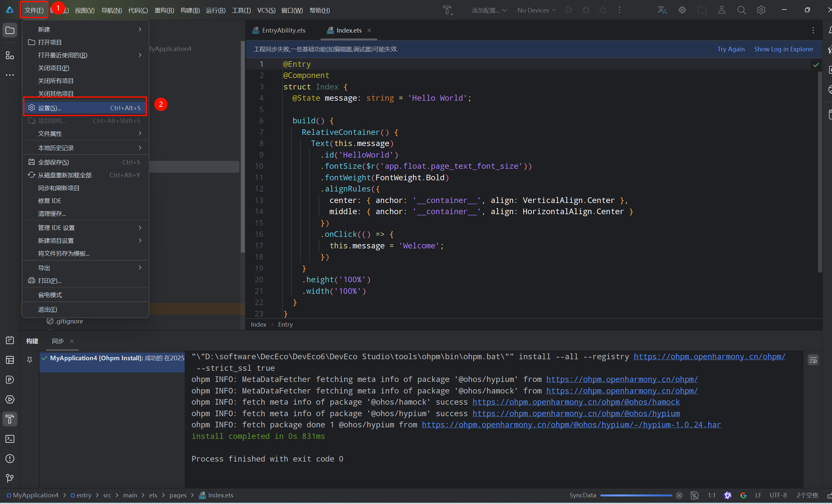Open the Git version control sidebar icon

(x=10, y=478)
